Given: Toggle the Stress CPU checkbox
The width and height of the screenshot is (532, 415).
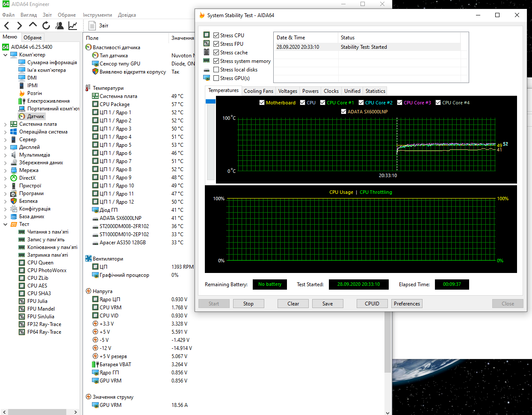Looking at the screenshot, I should [216, 36].
